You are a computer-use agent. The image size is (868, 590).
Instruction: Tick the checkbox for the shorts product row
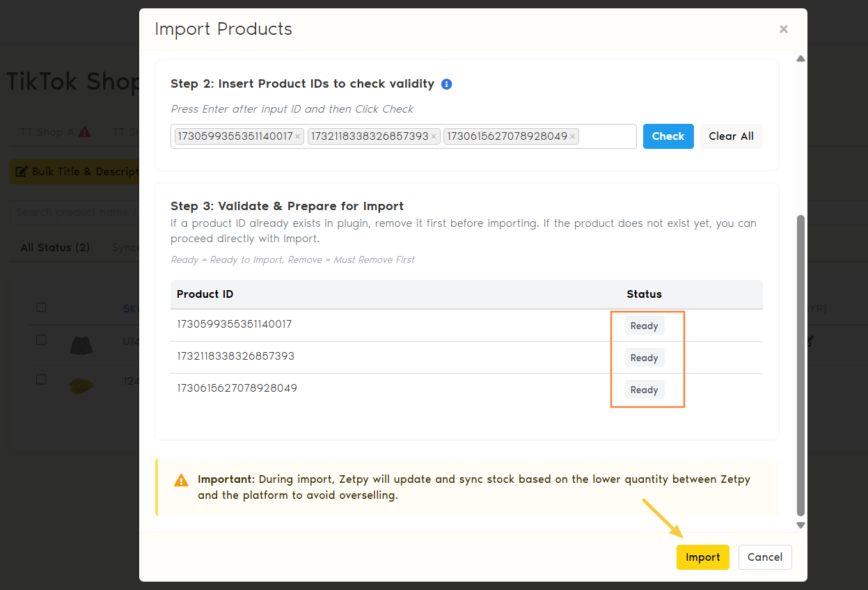click(41, 340)
